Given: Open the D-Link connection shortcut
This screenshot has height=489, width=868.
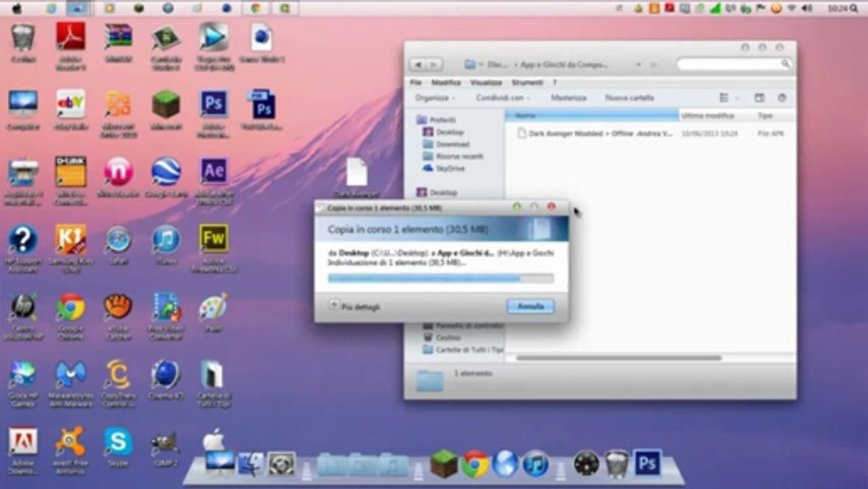Looking at the screenshot, I should [x=71, y=171].
